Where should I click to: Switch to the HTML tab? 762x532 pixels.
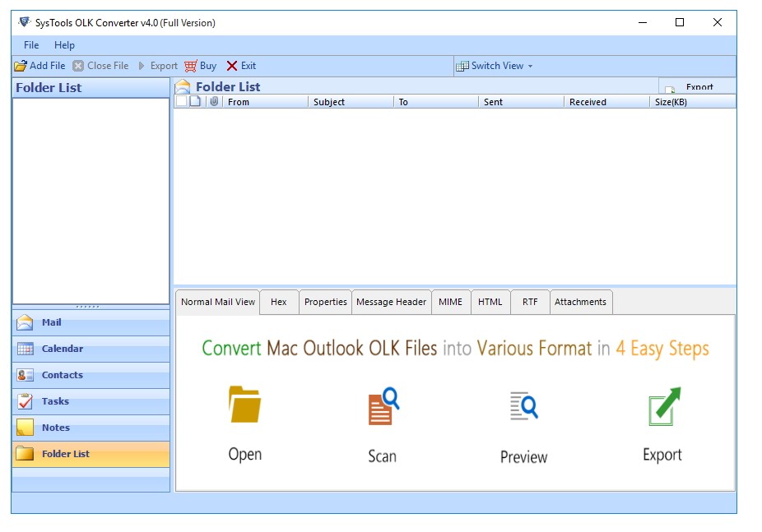(490, 302)
